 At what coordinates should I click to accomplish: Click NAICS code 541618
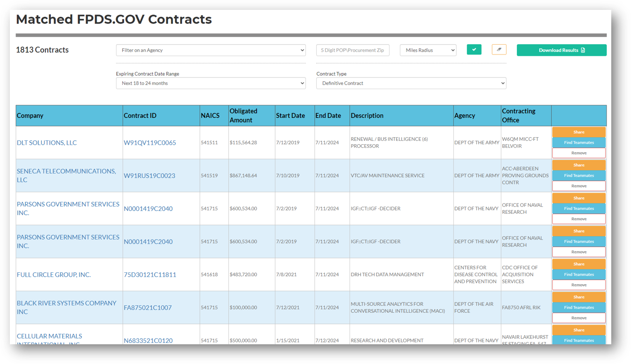[x=209, y=274]
